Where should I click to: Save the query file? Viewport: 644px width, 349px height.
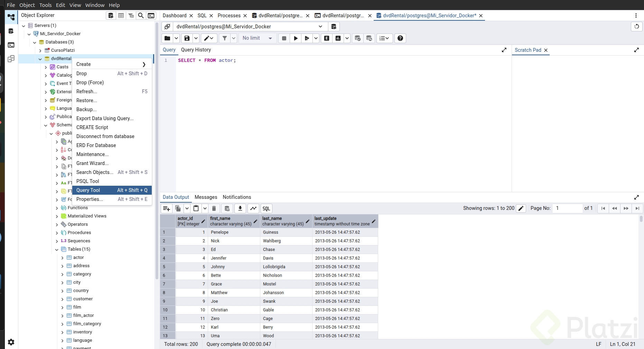(187, 38)
